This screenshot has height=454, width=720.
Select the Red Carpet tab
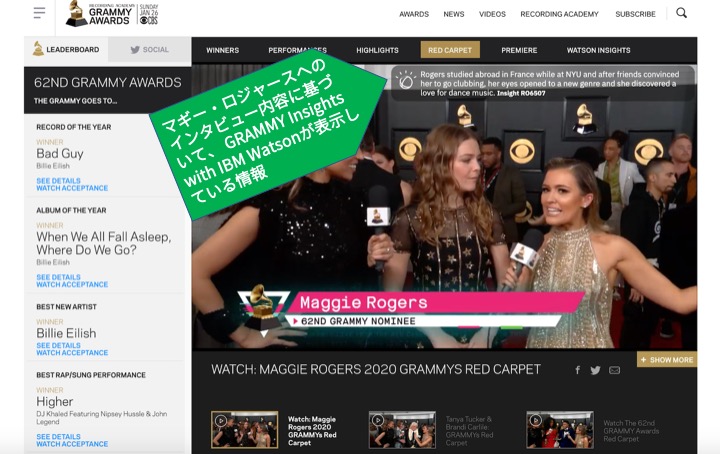[x=450, y=50]
